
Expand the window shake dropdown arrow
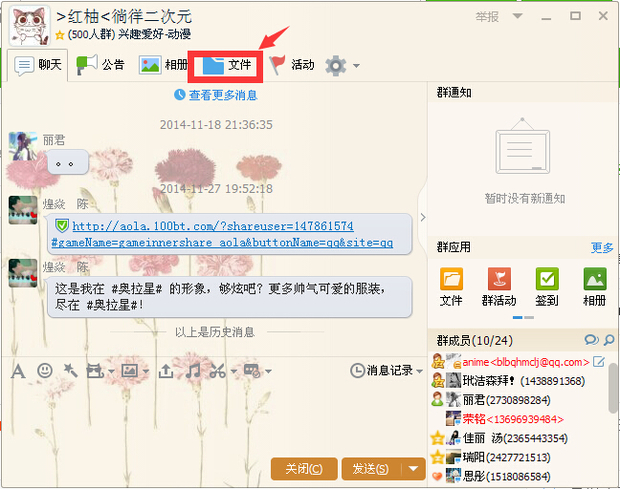(x=111, y=372)
